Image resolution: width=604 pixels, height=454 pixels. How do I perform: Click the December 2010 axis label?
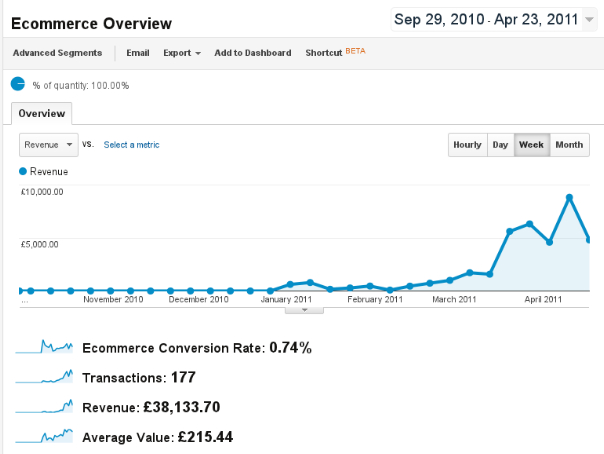(x=198, y=299)
